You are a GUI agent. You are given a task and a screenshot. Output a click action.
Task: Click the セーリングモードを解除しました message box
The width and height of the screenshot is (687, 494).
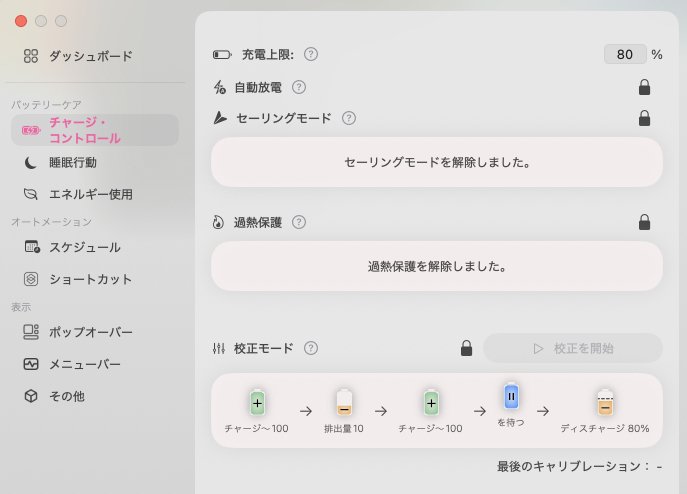click(437, 163)
